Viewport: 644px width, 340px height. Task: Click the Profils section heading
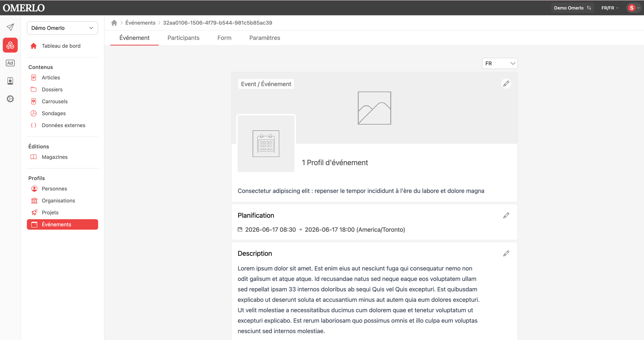pos(37,178)
